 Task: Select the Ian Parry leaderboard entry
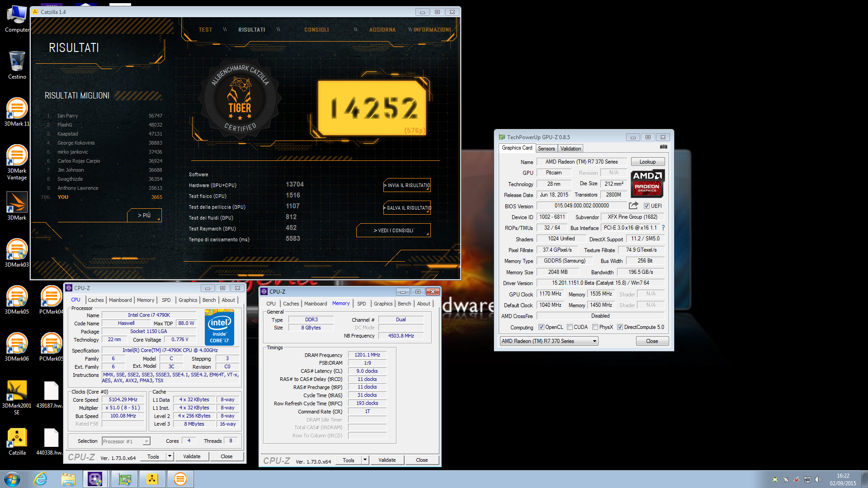tap(105, 116)
